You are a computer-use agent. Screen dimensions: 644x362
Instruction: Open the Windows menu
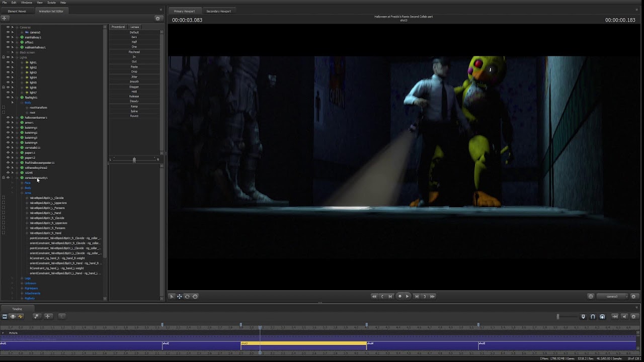point(26,3)
